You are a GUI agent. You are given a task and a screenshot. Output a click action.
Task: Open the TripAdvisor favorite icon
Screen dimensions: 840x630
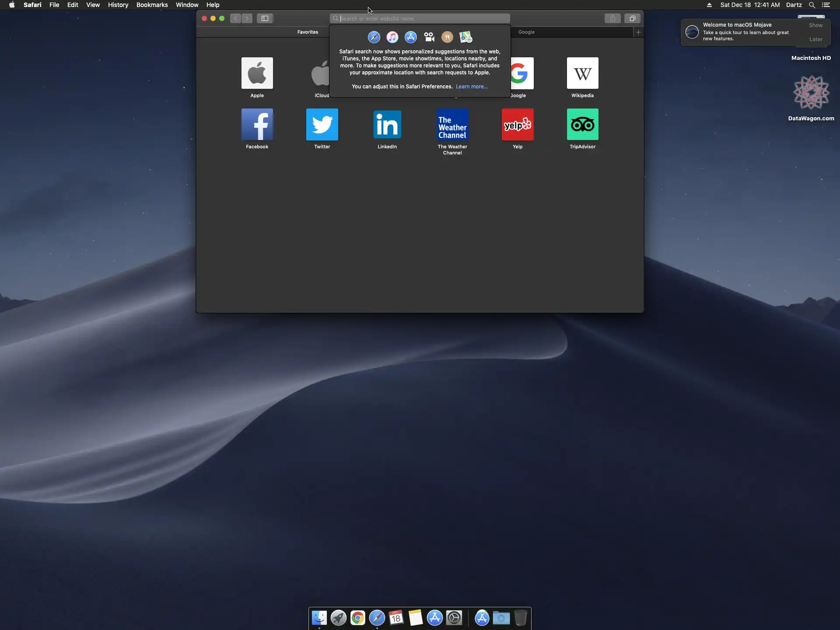[x=582, y=125]
